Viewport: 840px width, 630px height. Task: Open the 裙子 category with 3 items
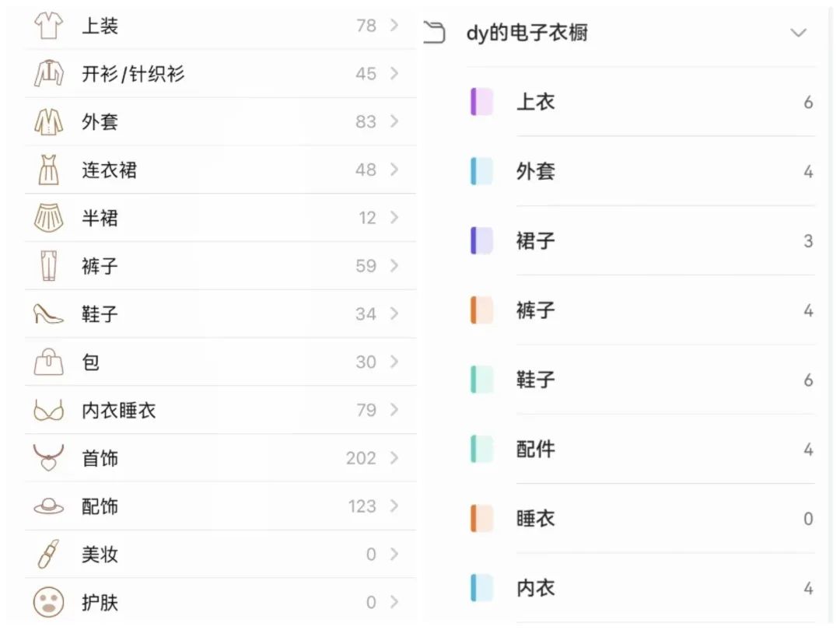642,240
